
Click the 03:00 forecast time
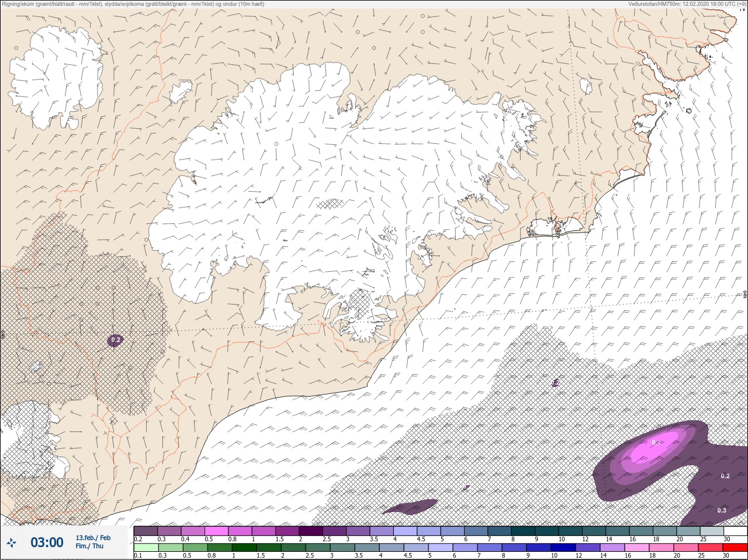tap(47, 542)
